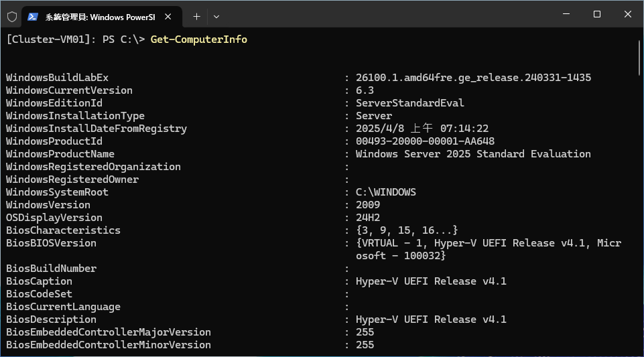Maximize the terminal window
Screen dimensions: 644x357
(x=596, y=15)
